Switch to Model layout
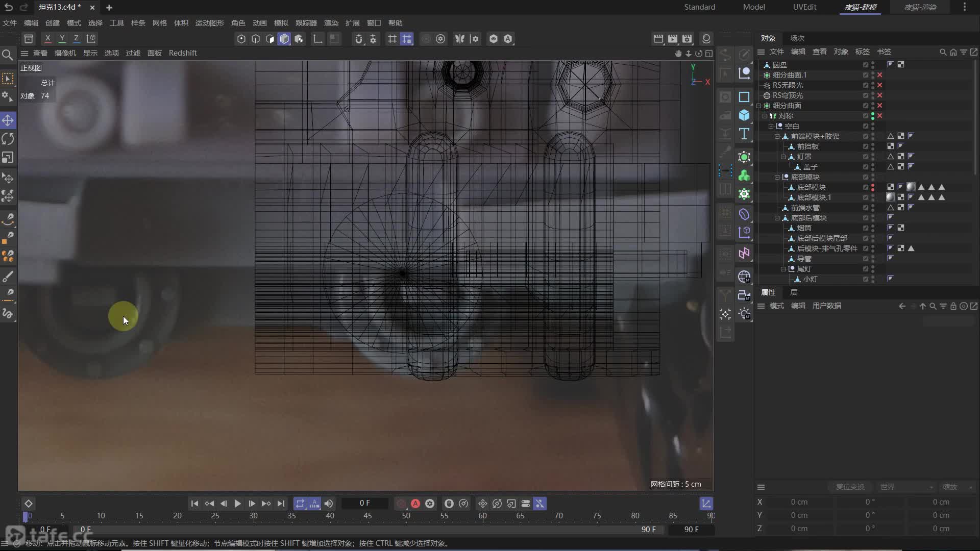Image resolution: width=980 pixels, height=551 pixels. [x=754, y=7]
